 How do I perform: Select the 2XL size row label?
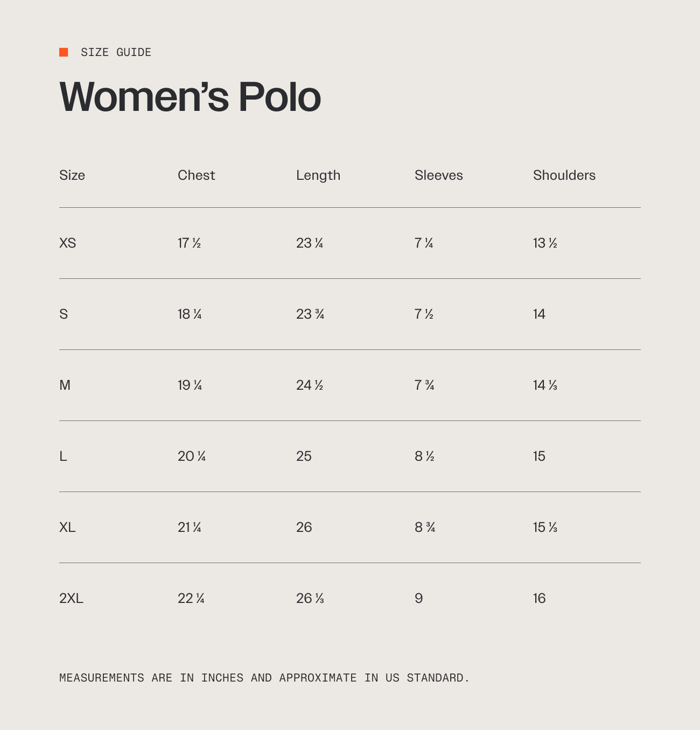pyautogui.click(x=71, y=599)
